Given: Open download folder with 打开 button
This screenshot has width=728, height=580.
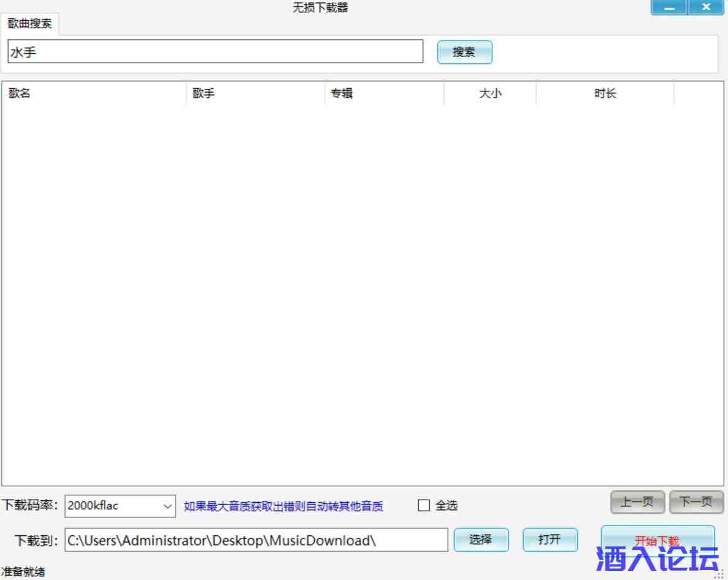Looking at the screenshot, I should pos(550,540).
